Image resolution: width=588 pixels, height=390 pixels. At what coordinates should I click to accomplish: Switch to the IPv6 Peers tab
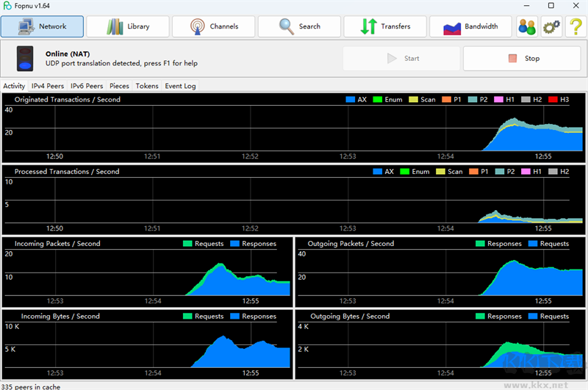click(87, 86)
